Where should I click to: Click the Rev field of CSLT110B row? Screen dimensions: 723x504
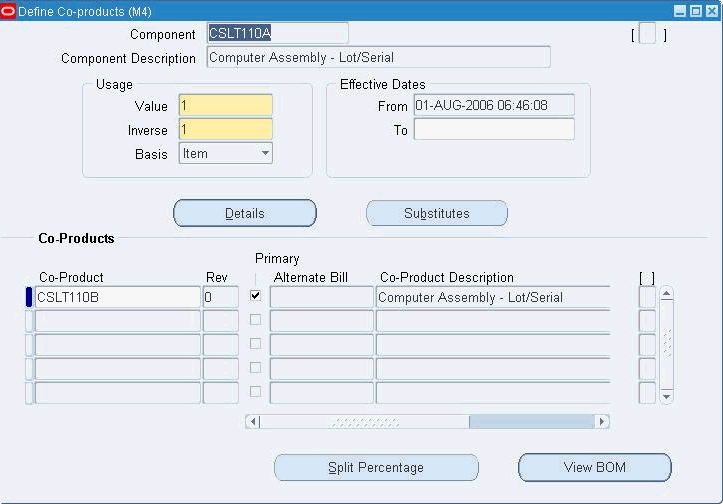[221, 297]
